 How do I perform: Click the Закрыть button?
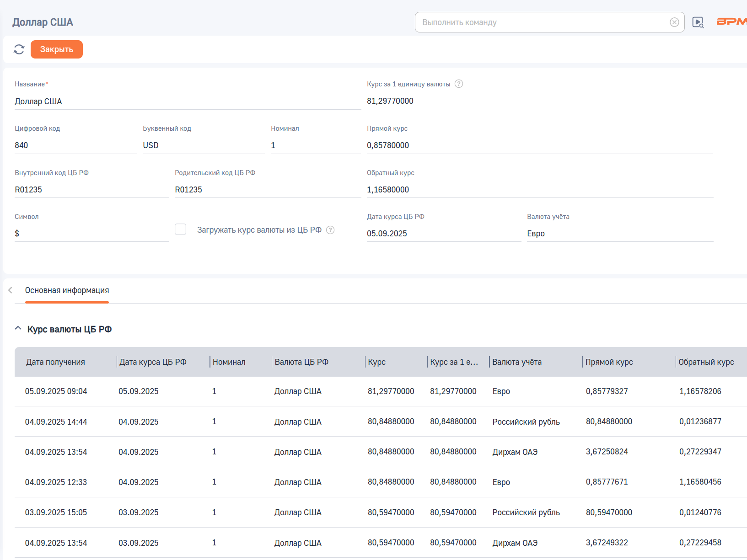click(x=57, y=49)
